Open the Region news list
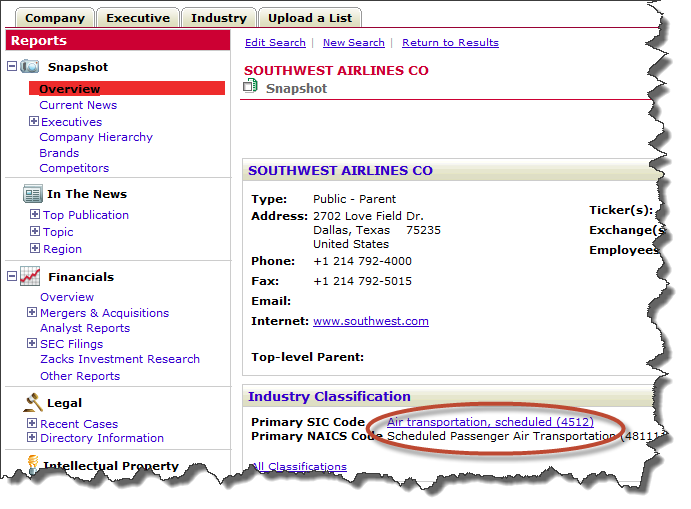Image resolution: width=691 pixels, height=509 pixels. click(62, 249)
